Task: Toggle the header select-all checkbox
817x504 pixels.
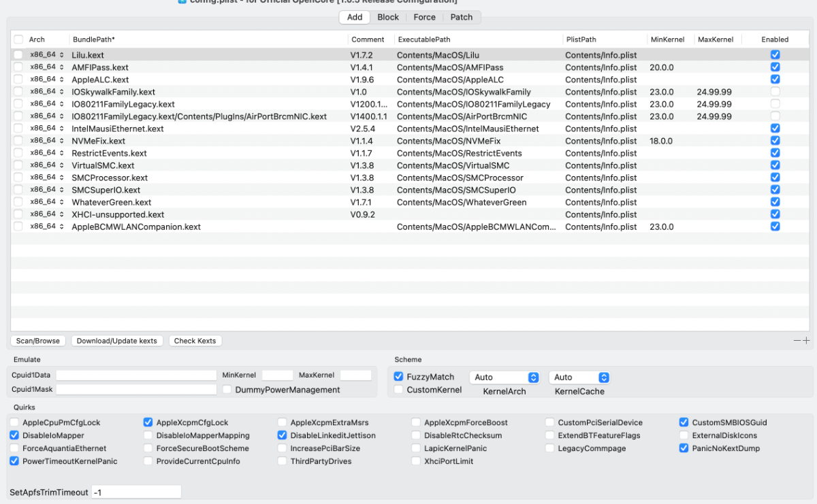Action: tap(18, 39)
